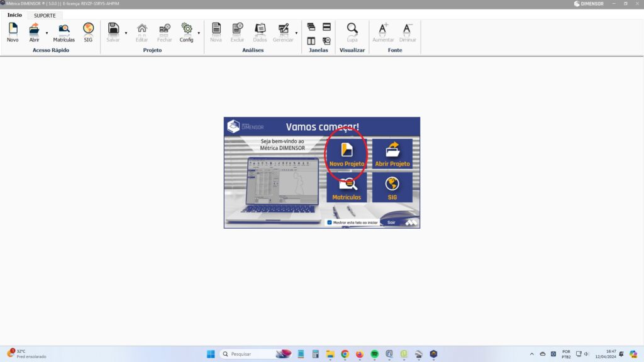Open Google Chrome from the taskbar

(x=345, y=354)
